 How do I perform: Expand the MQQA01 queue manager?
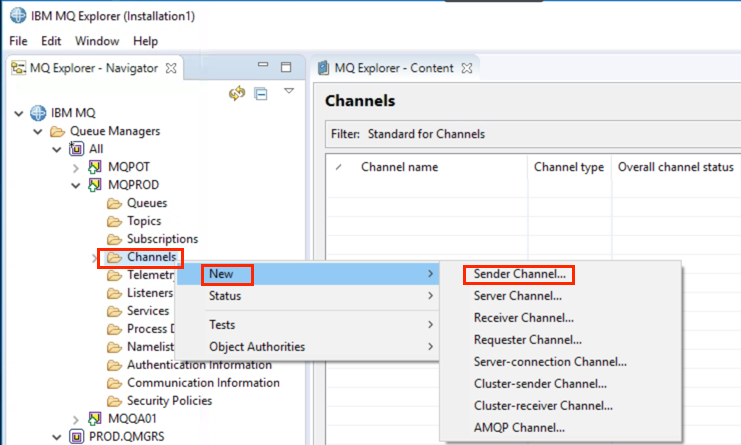76,419
